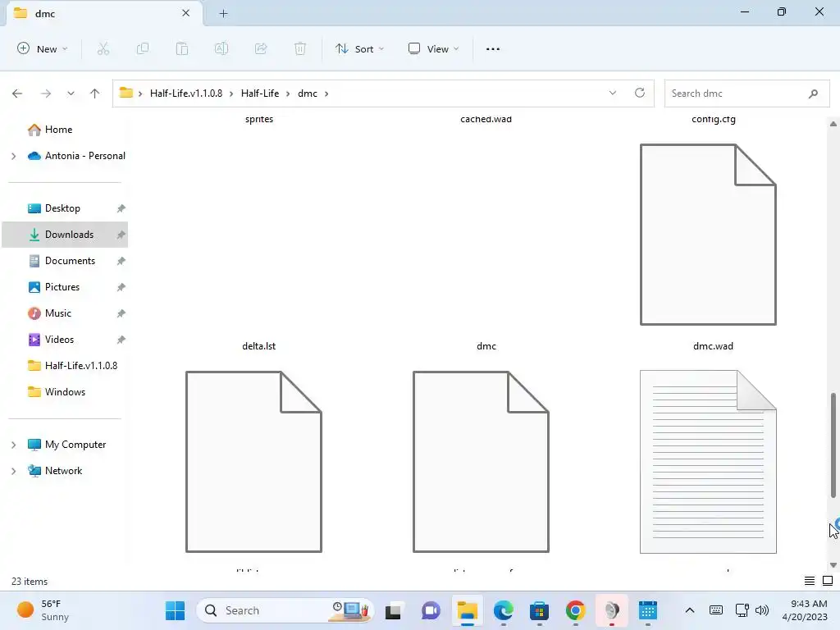Click the scroll down arrow
The image size is (840, 630).
[x=833, y=565]
